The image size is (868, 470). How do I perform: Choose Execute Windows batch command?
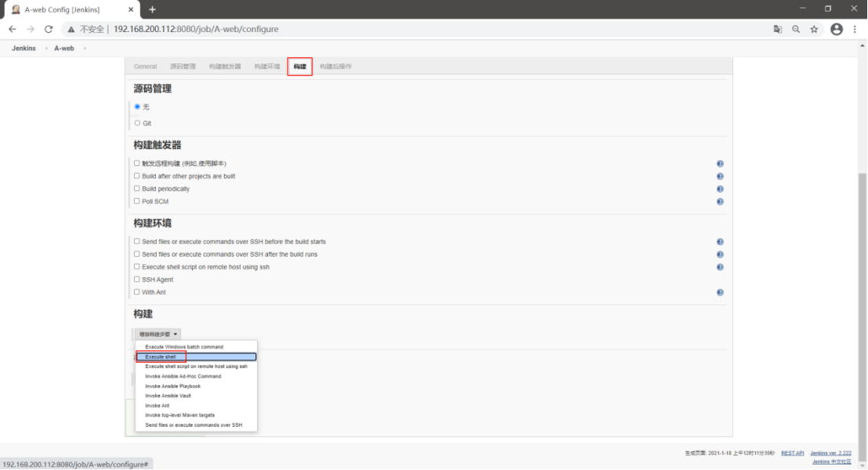point(196,347)
